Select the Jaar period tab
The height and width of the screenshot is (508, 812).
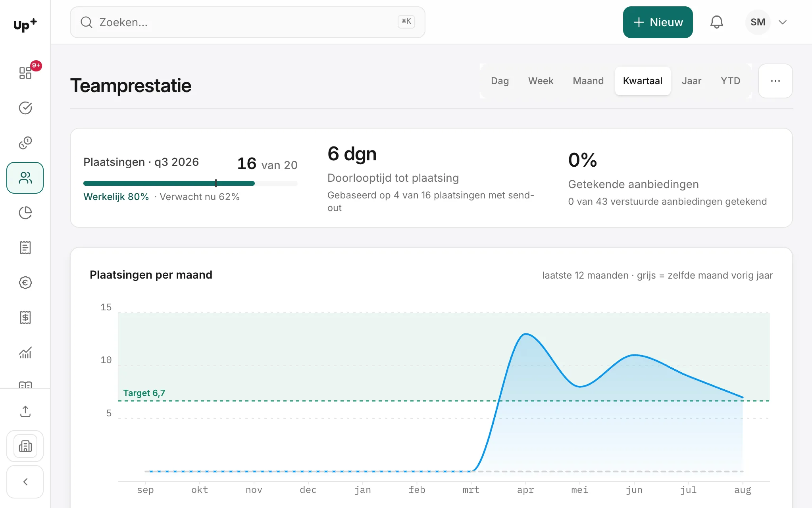click(691, 81)
